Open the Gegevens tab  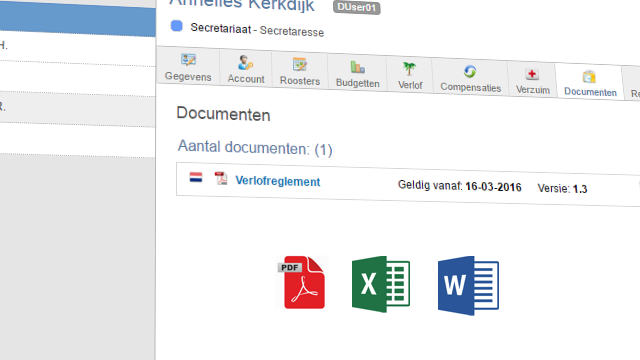(188, 67)
